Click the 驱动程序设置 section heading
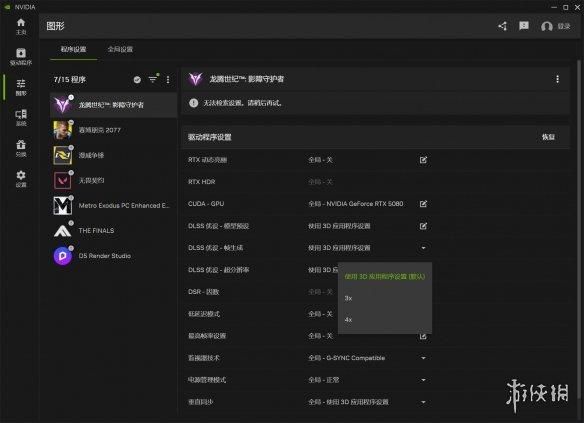 coord(209,137)
